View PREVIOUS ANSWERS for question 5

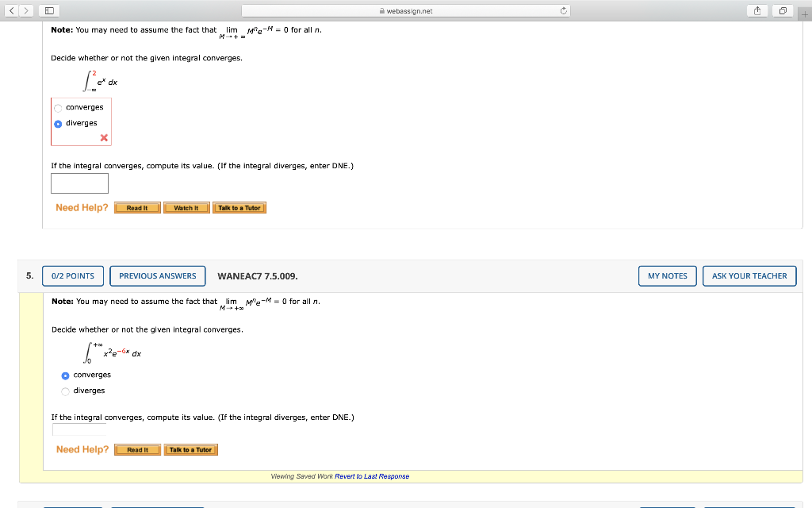(x=157, y=275)
